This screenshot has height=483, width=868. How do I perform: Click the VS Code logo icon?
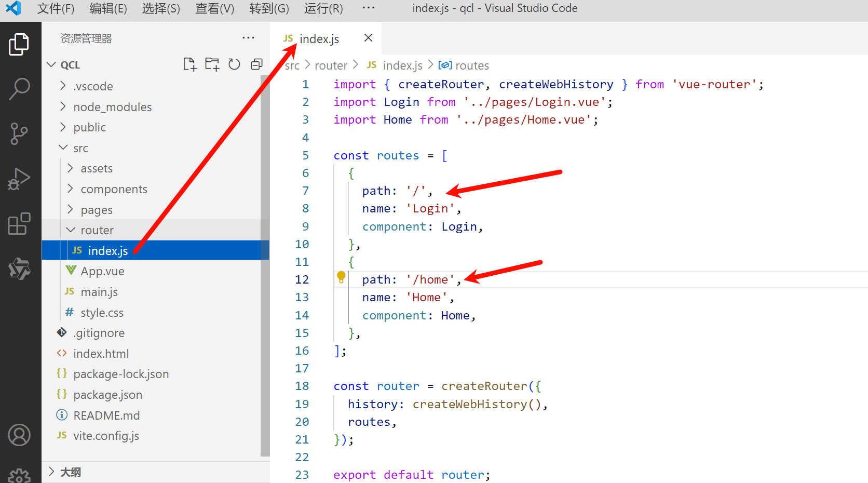[x=13, y=8]
